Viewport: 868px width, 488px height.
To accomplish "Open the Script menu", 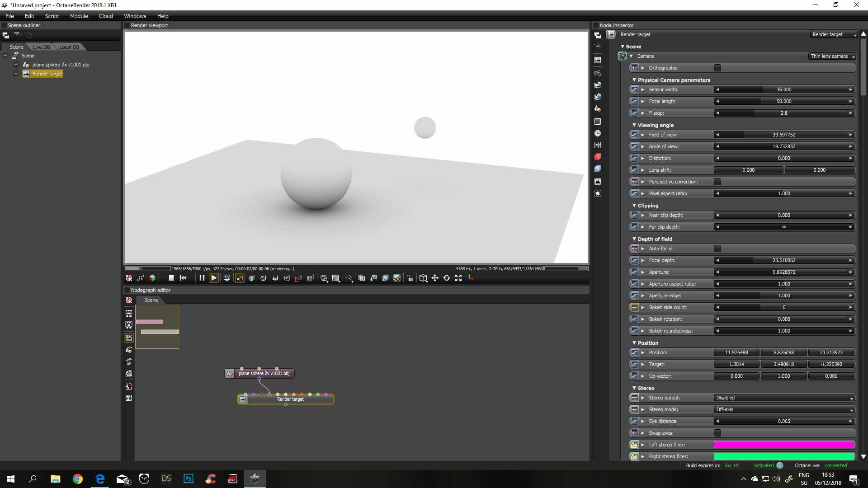I will coord(52,16).
